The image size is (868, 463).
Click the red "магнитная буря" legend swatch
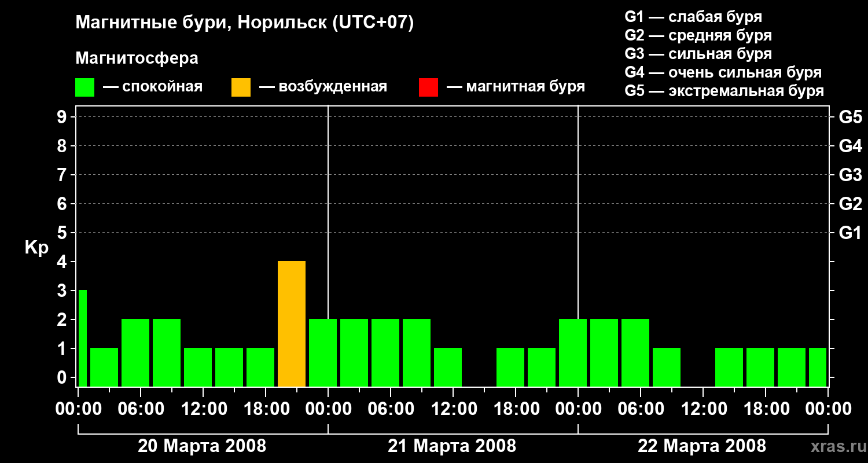coord(428,87)
